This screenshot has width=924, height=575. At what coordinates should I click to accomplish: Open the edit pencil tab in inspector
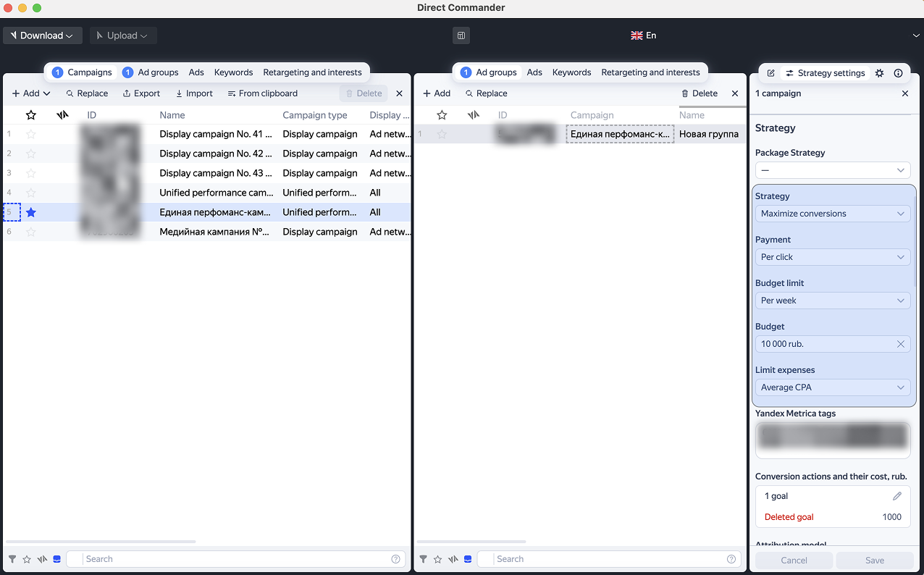click(770, 73)
